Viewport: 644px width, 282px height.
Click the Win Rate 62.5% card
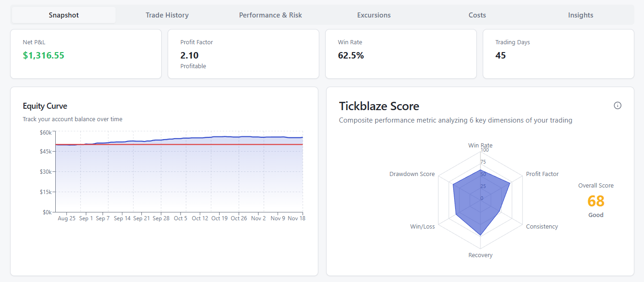[x=401, y=54]
